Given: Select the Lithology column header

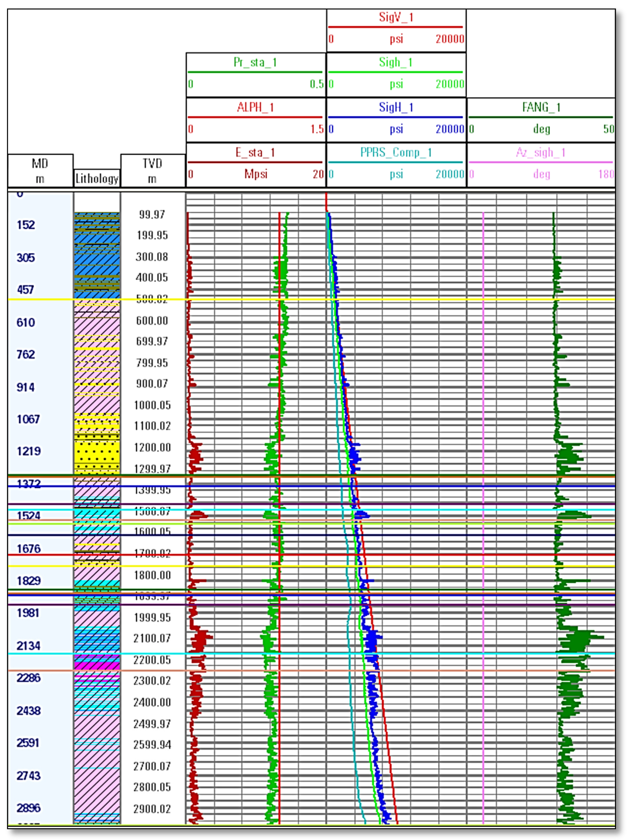Looking at the screenshot, I should (97, 178).
